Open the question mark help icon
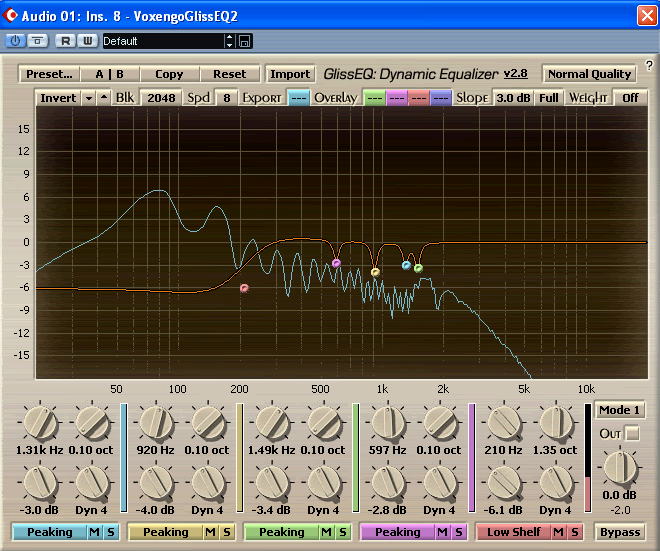Image resolution: width=660 pixels, height=551 pixels. [649, 66]
